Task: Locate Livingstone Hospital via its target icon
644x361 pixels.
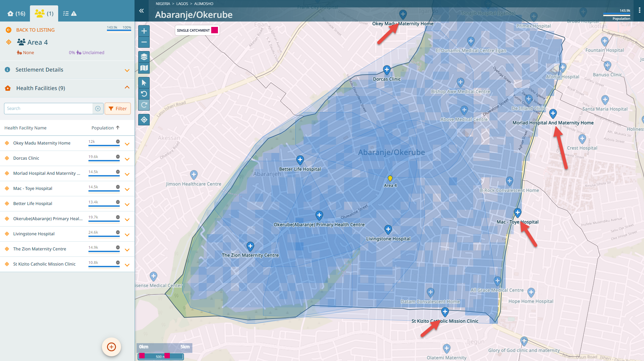Action: point(7,234)
